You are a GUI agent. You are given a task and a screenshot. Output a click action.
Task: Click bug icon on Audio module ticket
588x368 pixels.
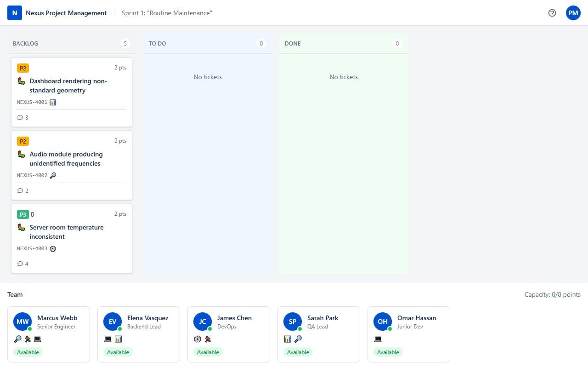(21, 154)
